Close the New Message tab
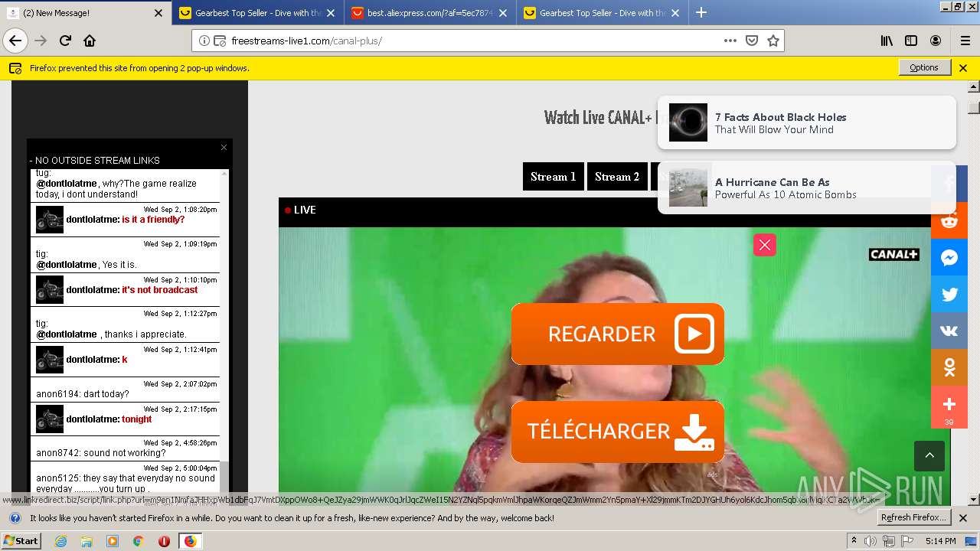 (158, 13)
